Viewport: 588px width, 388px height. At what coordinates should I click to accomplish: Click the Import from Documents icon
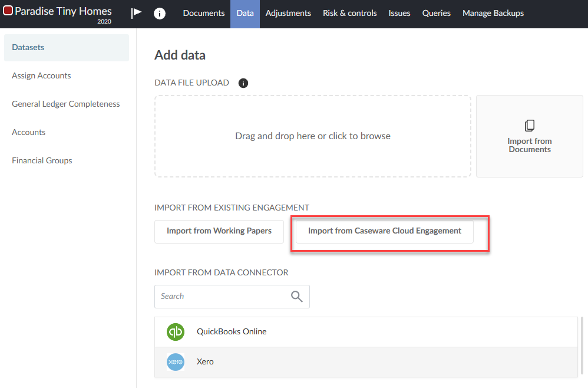529,126
